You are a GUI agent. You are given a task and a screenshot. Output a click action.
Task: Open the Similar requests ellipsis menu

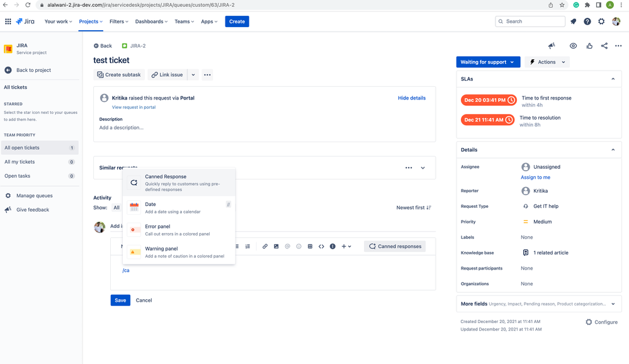coord(409,168)
